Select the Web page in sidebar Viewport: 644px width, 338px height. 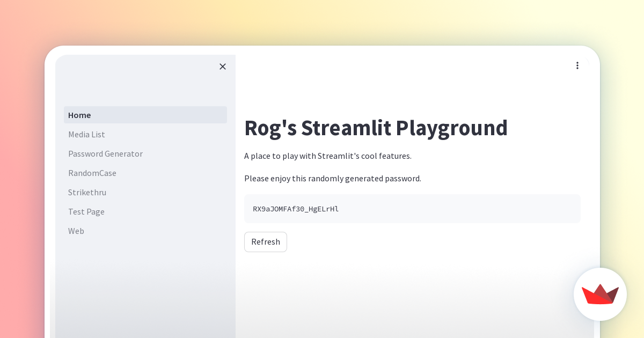tap(76, 231)
